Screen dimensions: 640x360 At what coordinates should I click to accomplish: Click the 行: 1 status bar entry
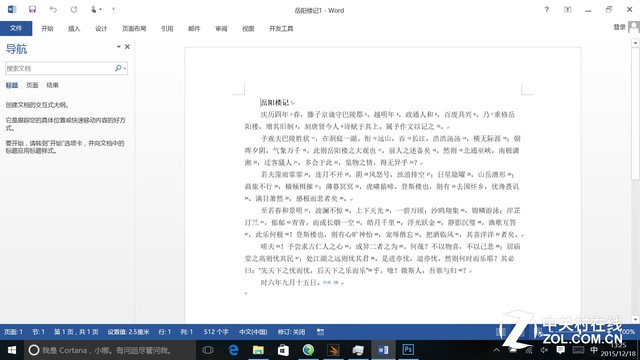[164, 332]
